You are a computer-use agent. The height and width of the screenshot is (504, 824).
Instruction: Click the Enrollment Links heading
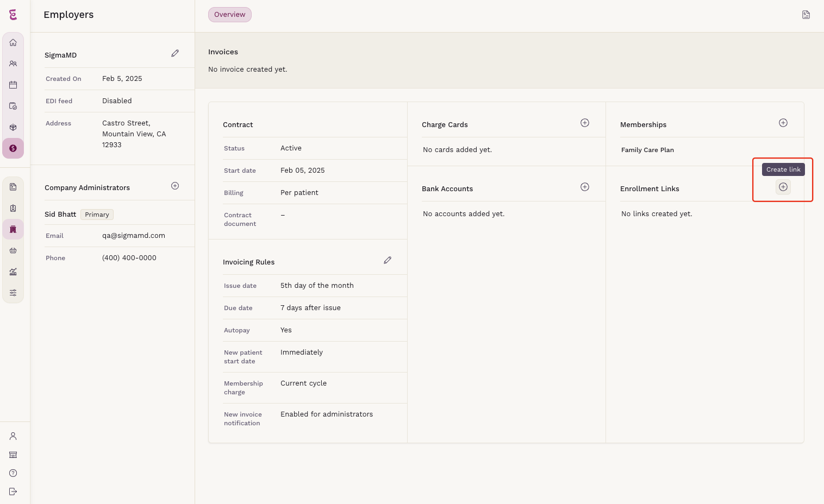pyautogui.click(x=650, y=189)
